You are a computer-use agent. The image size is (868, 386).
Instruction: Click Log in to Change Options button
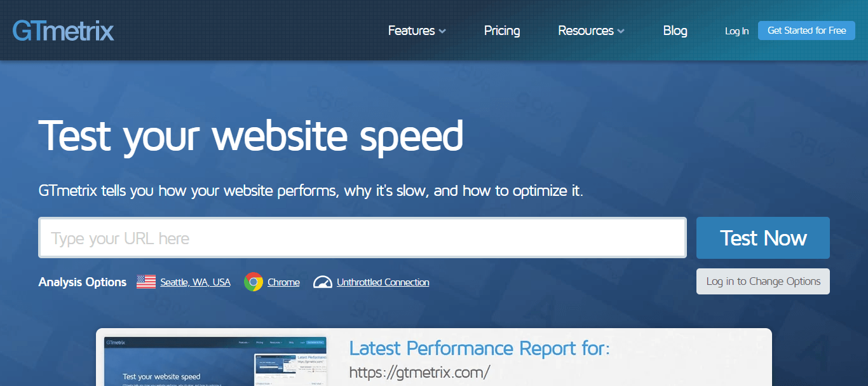point(763,281)
